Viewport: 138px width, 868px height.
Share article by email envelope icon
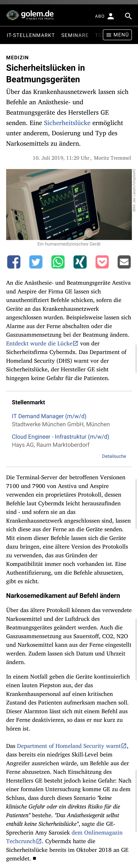pyautogui.click(x=124, y=262)
